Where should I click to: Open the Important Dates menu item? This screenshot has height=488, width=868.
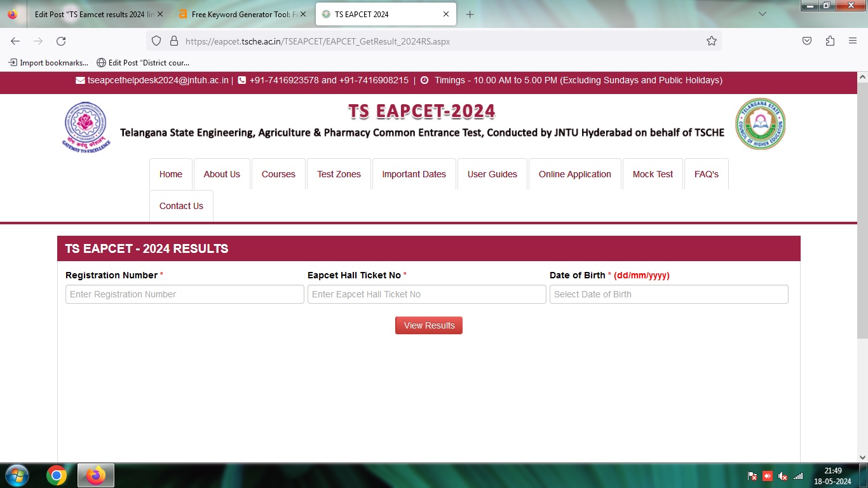coord(414,174)
